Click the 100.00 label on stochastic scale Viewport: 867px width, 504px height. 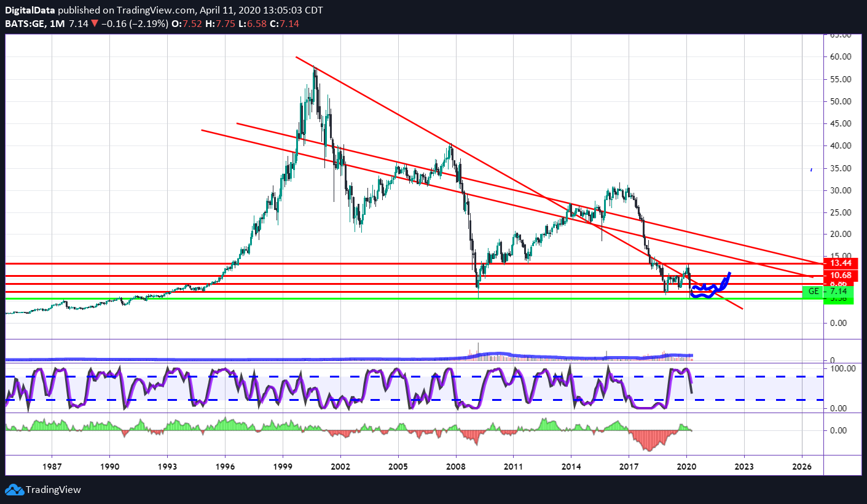coord(843,368)
